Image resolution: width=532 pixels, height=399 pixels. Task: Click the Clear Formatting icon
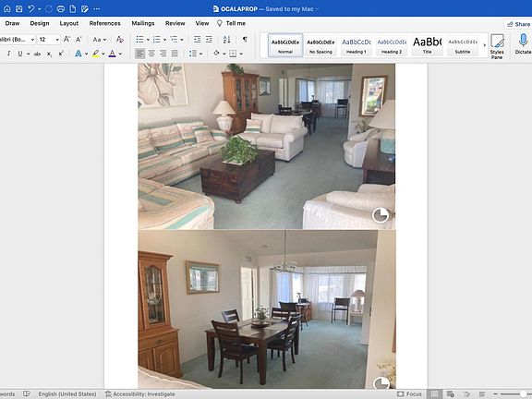click(119, 40)
